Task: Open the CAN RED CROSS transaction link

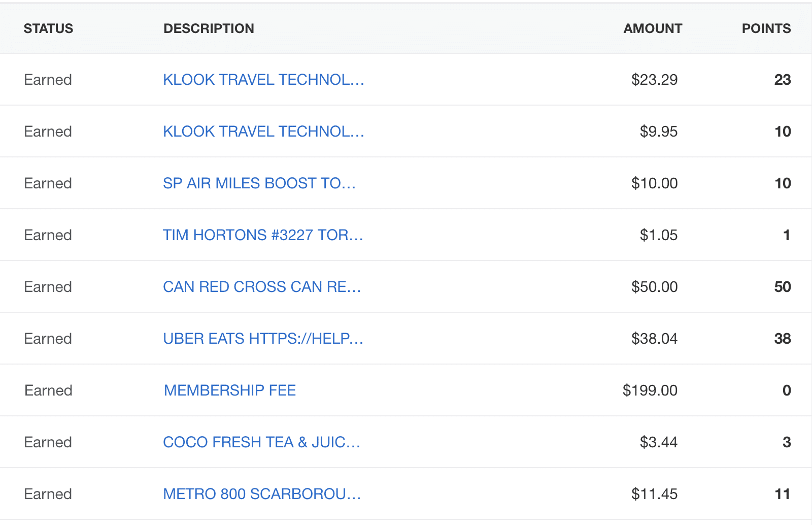Action: 262,287
